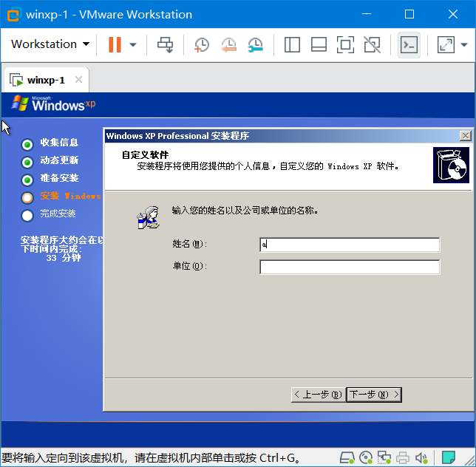Click the VMware Workstation title icon
This screenshot has height=467, width=476.
coord(13,15)
